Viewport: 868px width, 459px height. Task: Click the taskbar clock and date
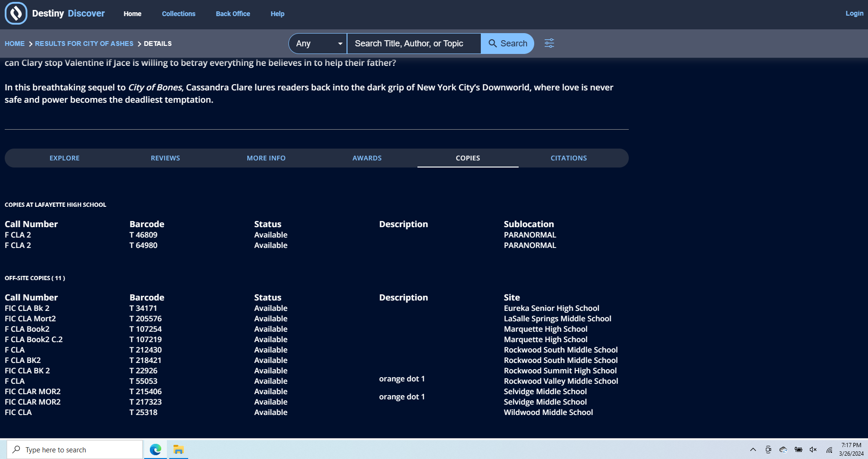pos(851,449)
